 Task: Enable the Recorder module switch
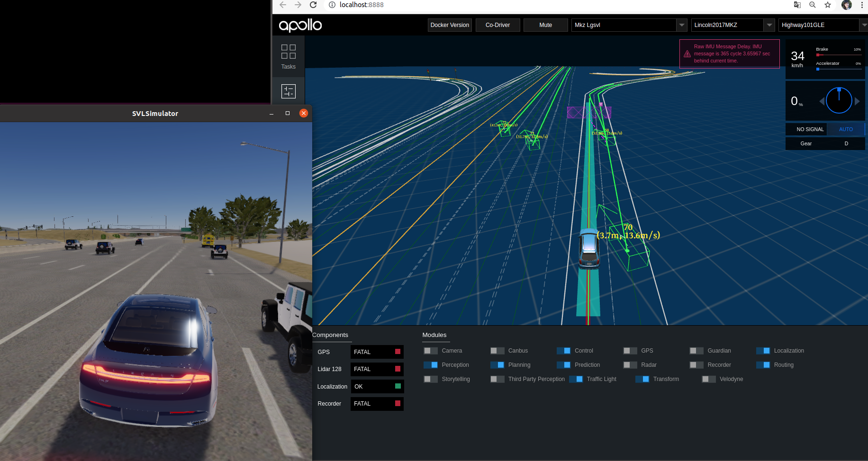click(x=696, y=365)
